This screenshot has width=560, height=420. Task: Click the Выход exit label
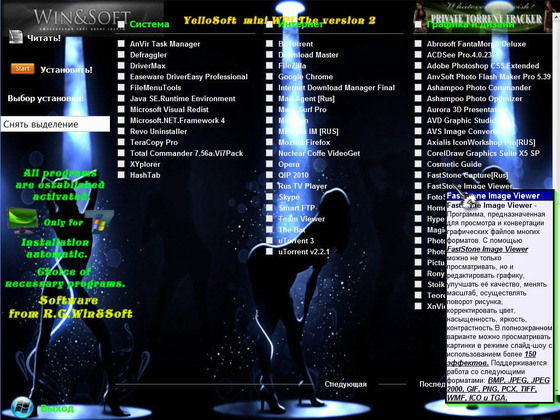pos(57,408)
